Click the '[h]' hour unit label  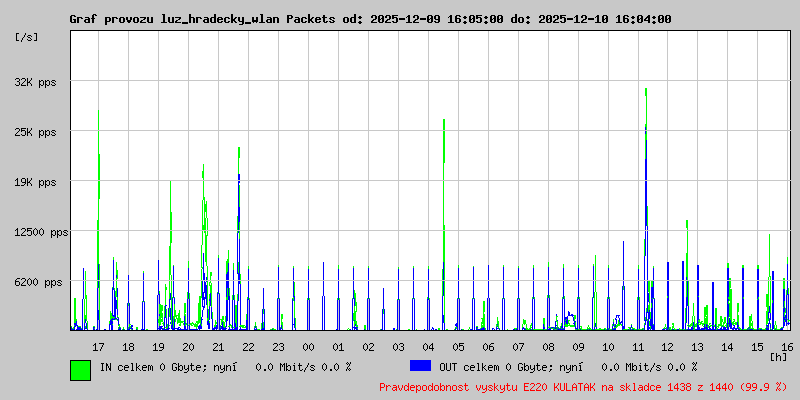[778, 357]
